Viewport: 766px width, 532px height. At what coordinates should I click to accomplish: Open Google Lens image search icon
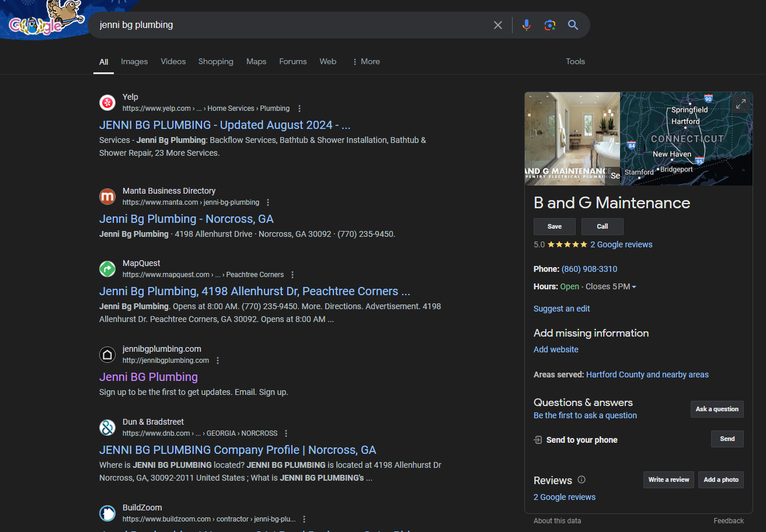click(550, 25)
